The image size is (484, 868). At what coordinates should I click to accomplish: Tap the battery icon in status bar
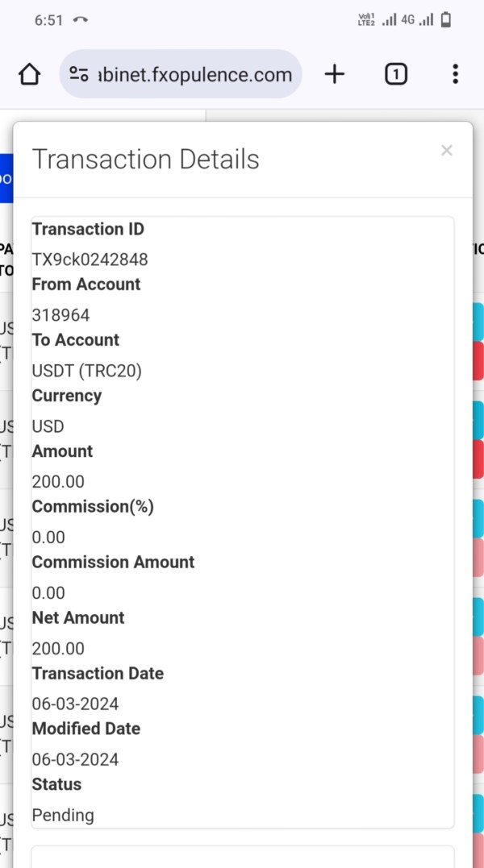point(447,20)
